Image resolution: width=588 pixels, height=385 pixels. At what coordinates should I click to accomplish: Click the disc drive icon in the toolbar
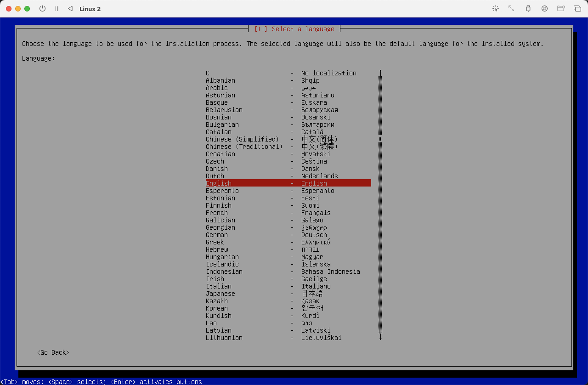(x=544, y=8)
